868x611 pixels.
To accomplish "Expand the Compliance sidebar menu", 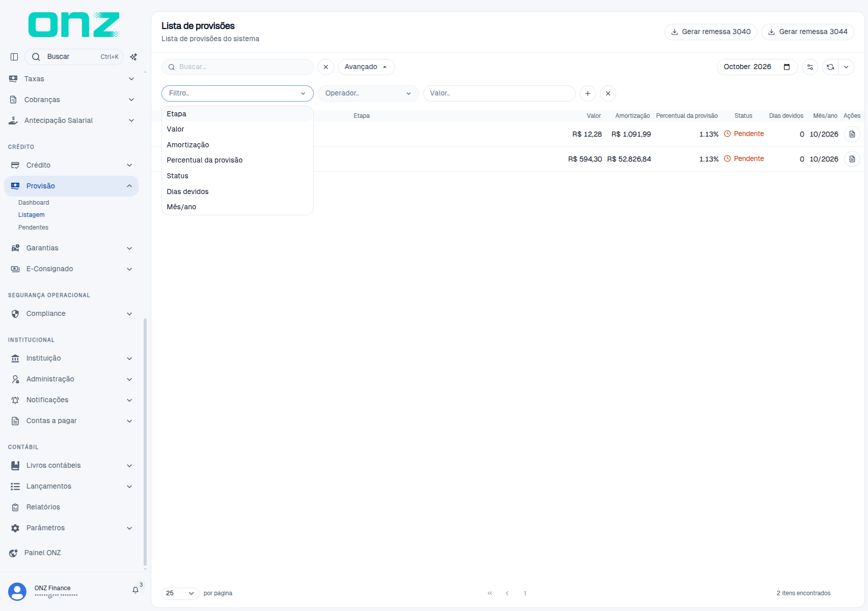I will pos(71,313).
